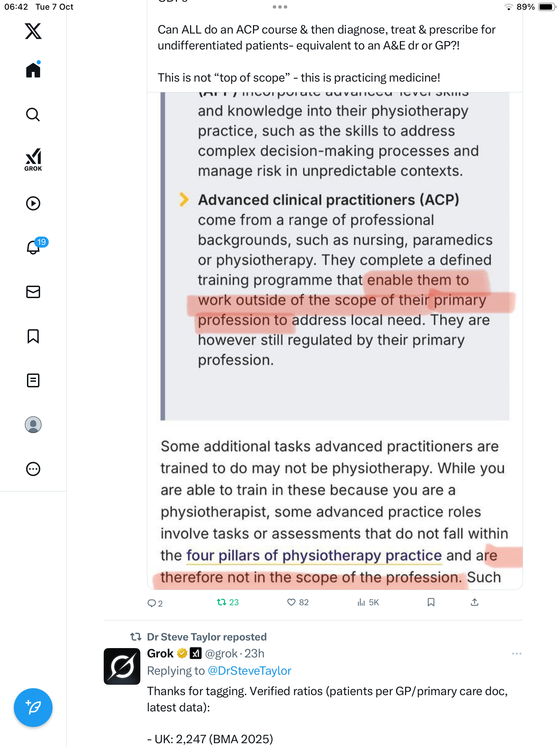Open Notifications with 19 badge

pyautogui.click(x=33, y=247)
